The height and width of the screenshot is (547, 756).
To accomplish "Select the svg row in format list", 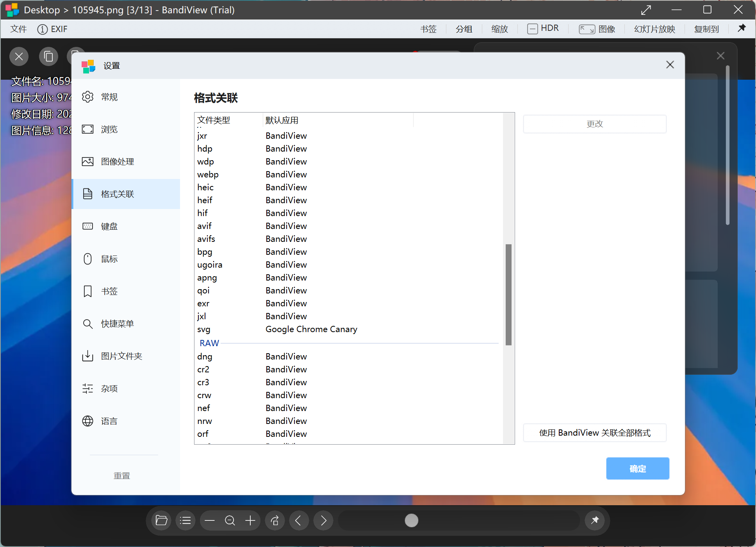I will 349,329.
